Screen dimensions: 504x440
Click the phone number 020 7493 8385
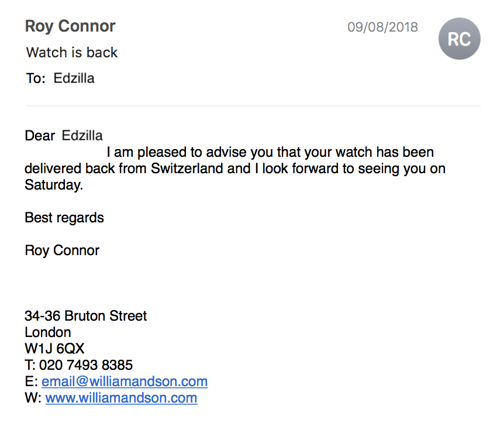(86, 365)
